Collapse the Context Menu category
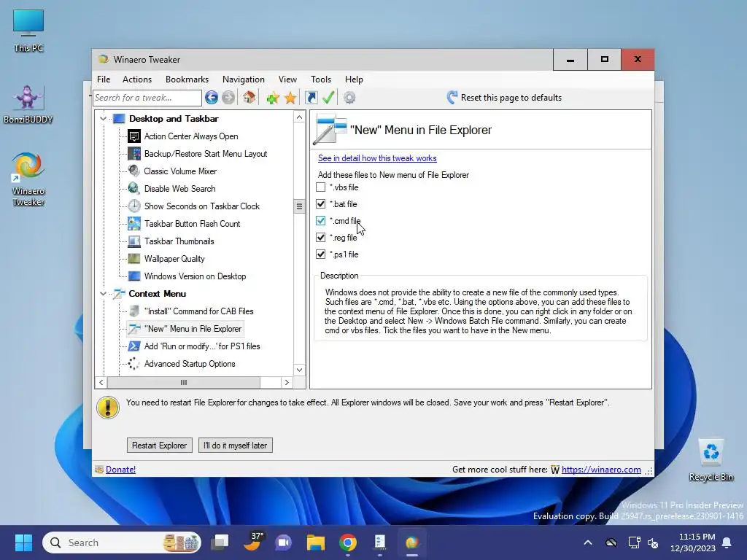Viewport: 747px width, 560px height. [103, 294]
